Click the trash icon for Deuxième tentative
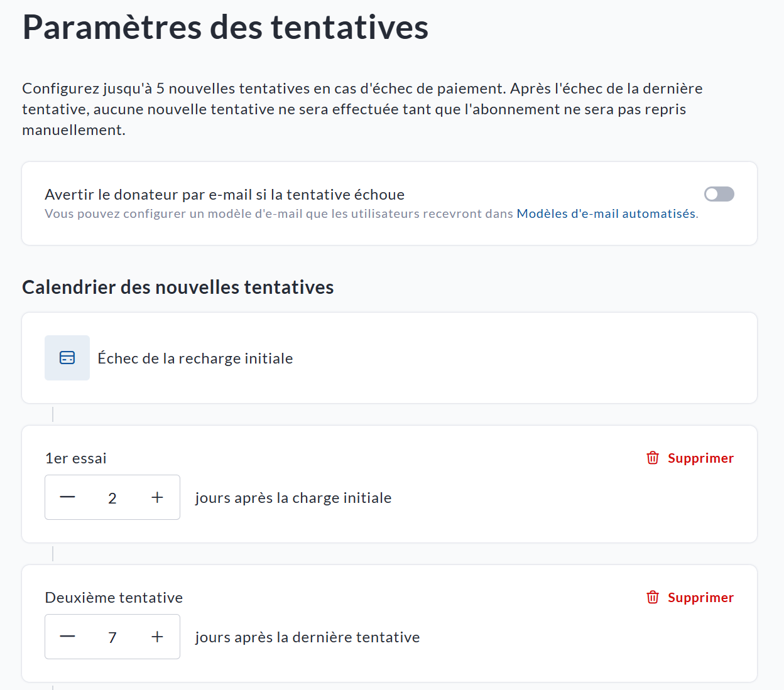 coord(653,597)
